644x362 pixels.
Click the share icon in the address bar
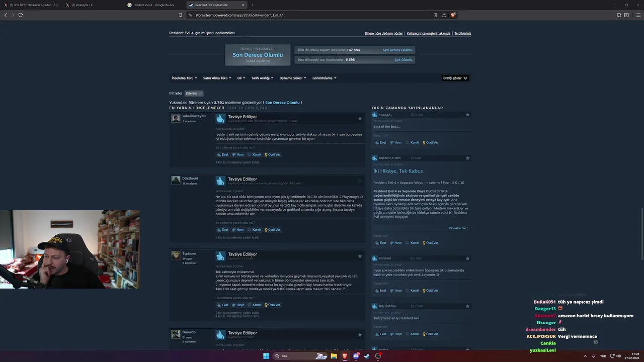(x=444, y=15)
